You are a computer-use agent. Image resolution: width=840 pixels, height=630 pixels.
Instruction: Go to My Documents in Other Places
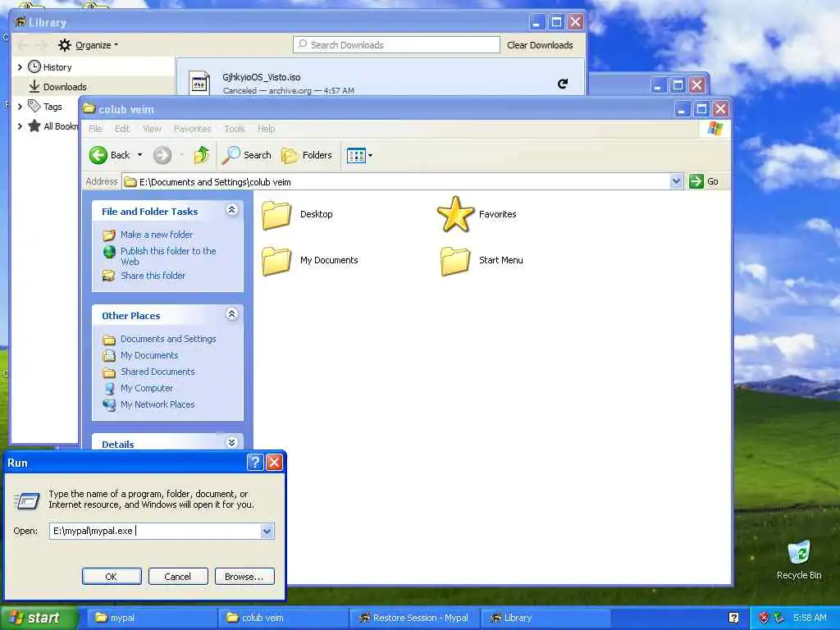pyautogui.click(x=149, y=356)
